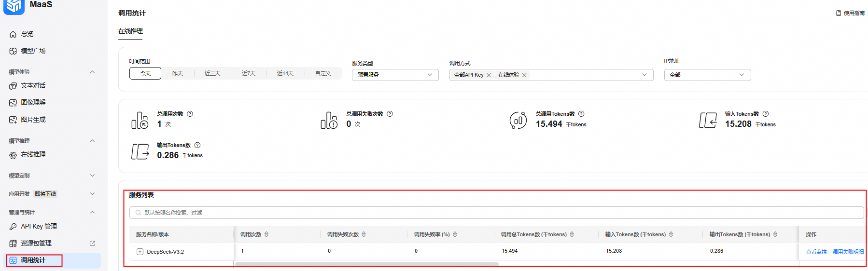Click the 即将下线 badge
The height and width of the screenshot is (271, 868).
click(45, 194)
